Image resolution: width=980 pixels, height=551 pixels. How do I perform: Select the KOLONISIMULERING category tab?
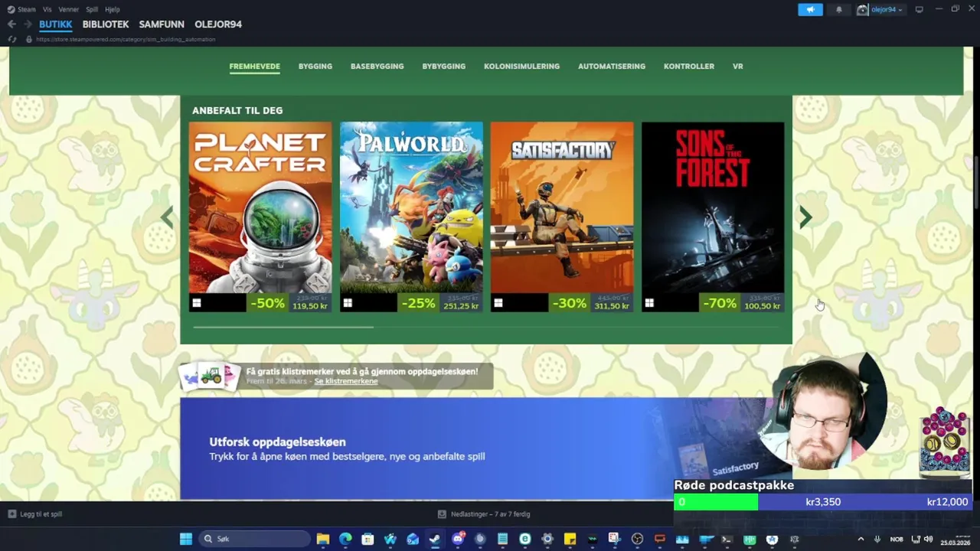click(x=521, y=67)
